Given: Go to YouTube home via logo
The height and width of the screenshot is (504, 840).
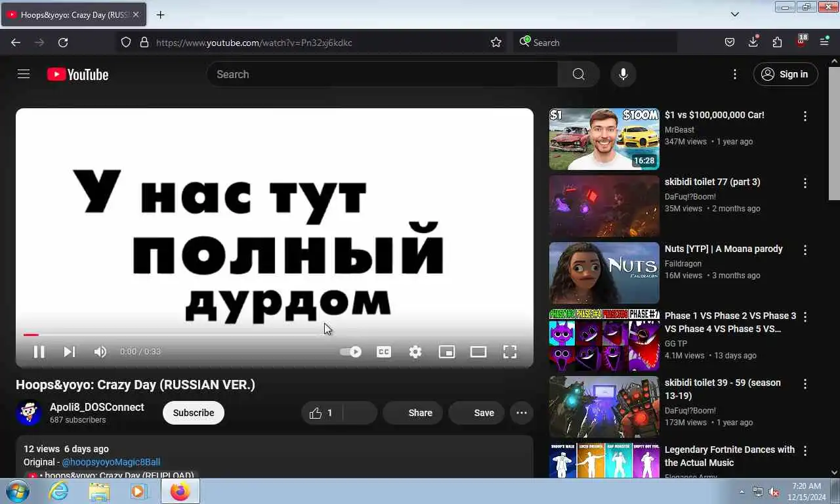Looking at the screenshot, I should [x=77, y=74].
